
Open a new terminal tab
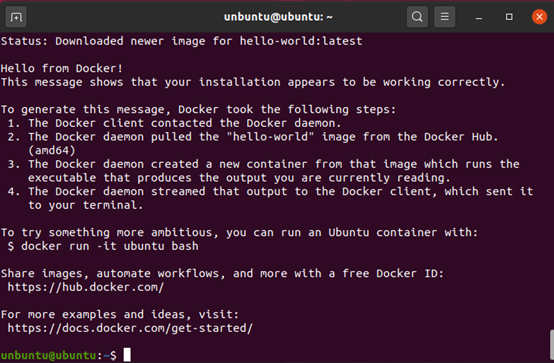coord(16,17)
